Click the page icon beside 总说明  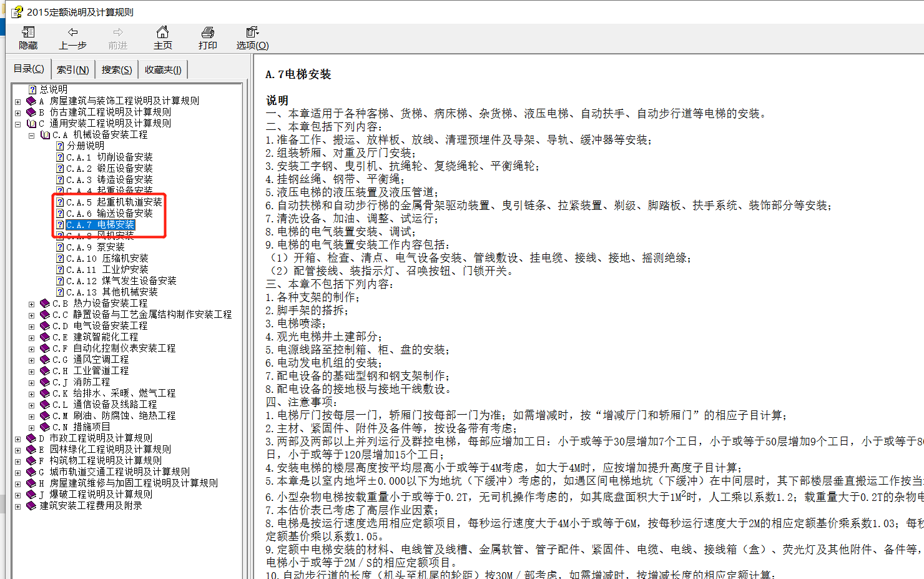32,89
